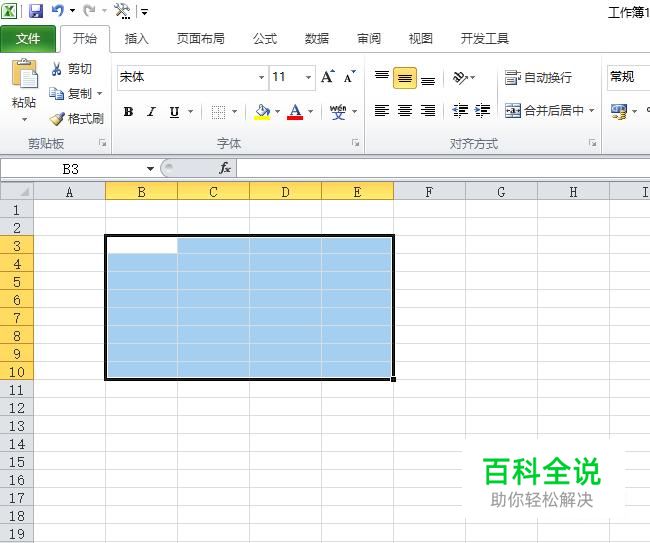Click the select-all corner of the sheet
This screenshot has width=650, height=543.
17,192
